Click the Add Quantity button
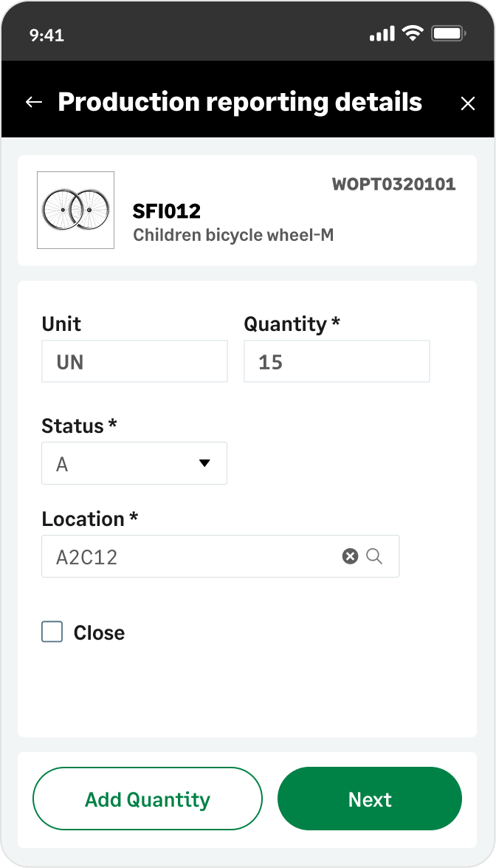Viewport: 496px width, 868px height. (147, 799)
